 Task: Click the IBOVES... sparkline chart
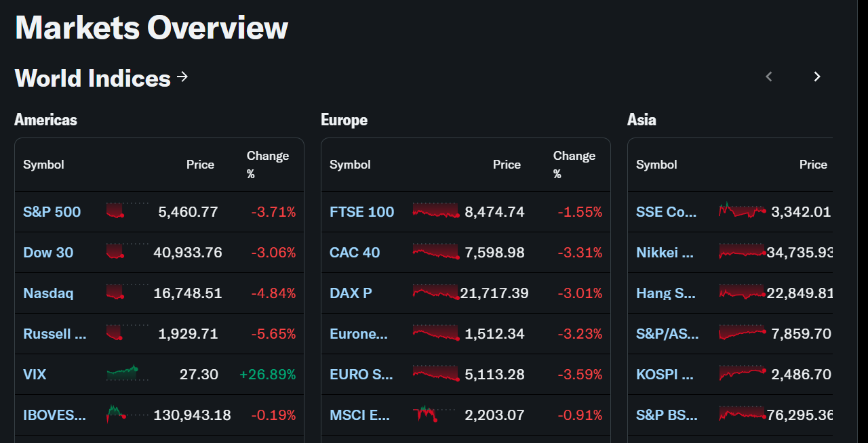pyautogui.click(x=127, y=414)
